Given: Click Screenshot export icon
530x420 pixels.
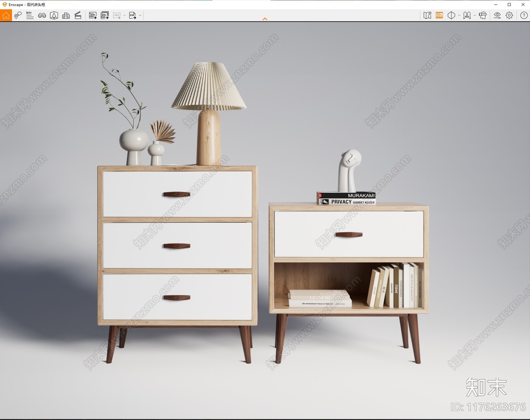Looking at the screenshot, I should (x=93, y=15).
